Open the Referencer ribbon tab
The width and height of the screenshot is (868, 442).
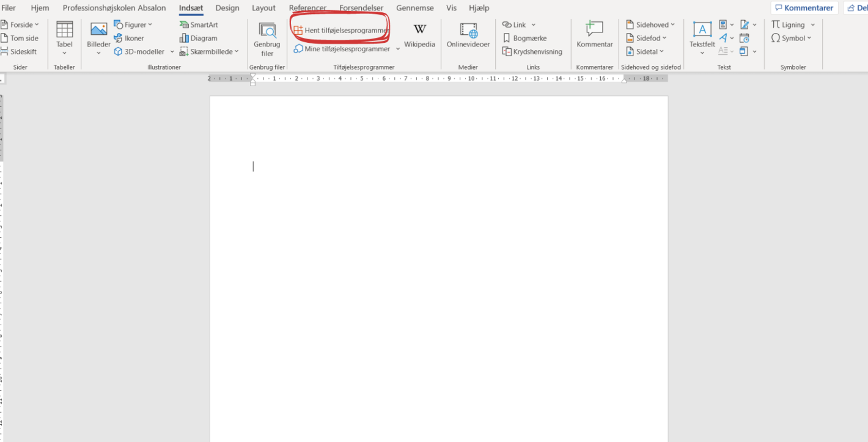307,8
